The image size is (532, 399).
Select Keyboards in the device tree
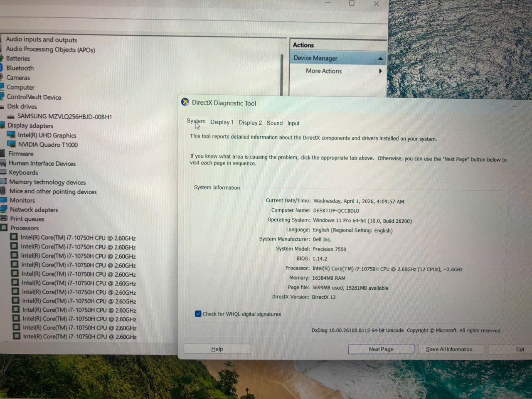tap(23, 172)
